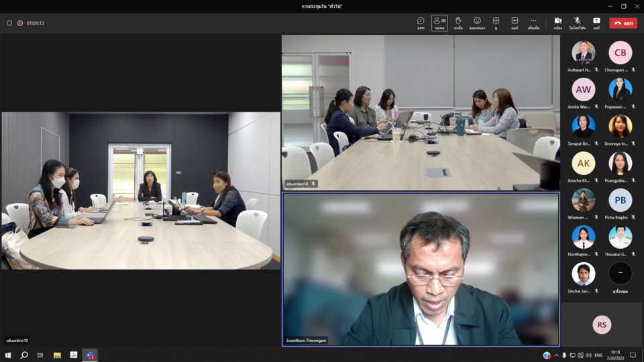This screenshot has height=362, width=644.
Task: Toggle system volume speaker in tray
Action: [588, 355]
